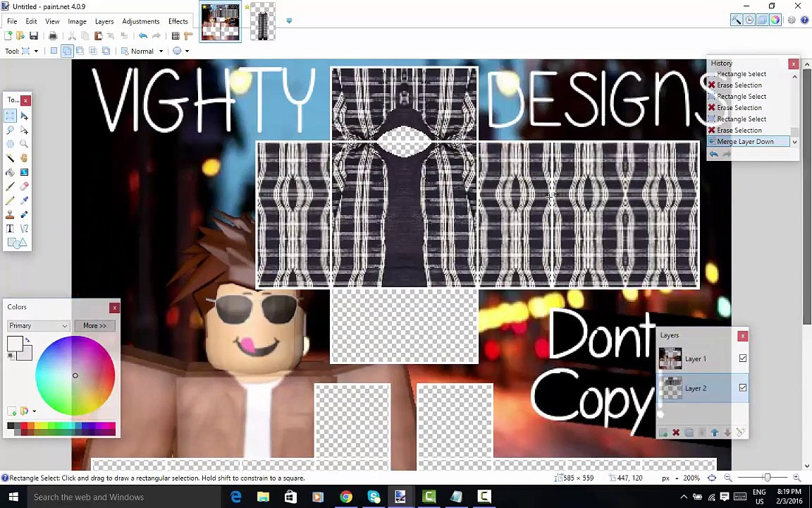Viewport: 812px width, 508px height.
Task: Select the Lasso Select tool
Action: tap(11, 130)
